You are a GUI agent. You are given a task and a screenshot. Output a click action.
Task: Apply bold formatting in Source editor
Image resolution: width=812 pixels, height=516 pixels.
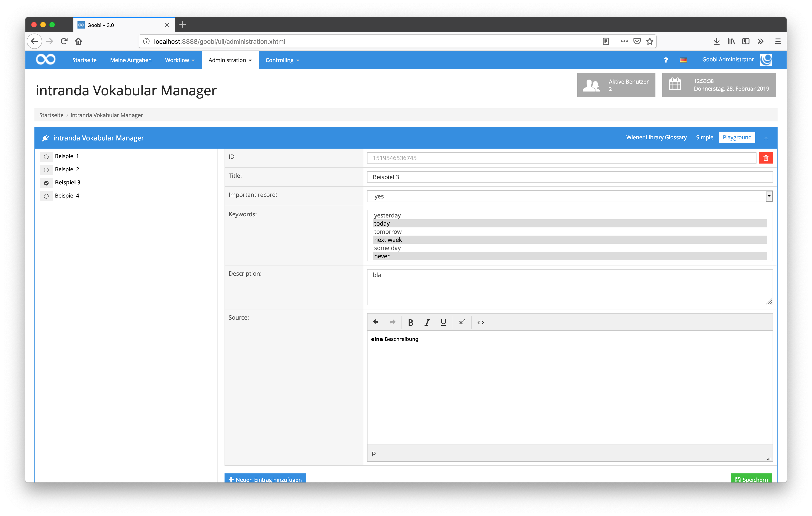(x=410, y=323)
